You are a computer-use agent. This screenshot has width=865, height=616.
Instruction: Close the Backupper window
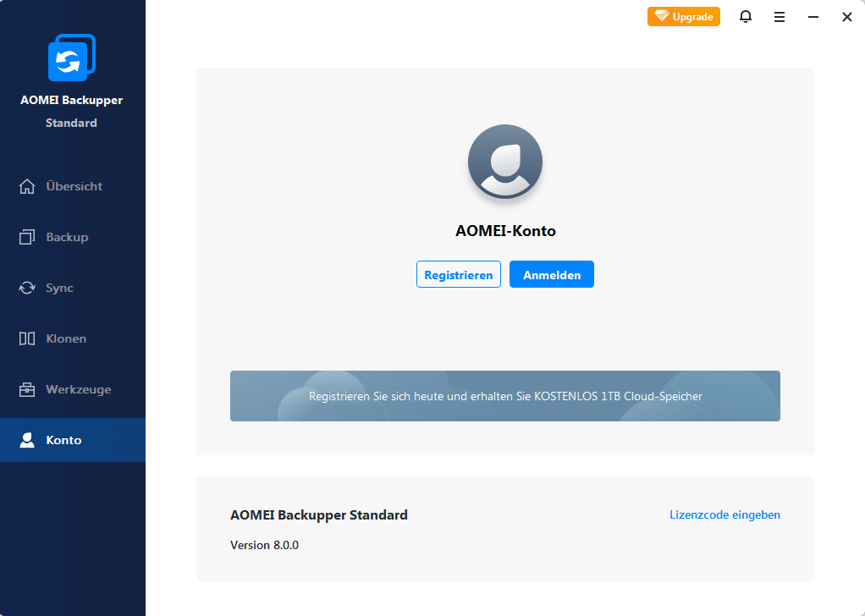847,17
